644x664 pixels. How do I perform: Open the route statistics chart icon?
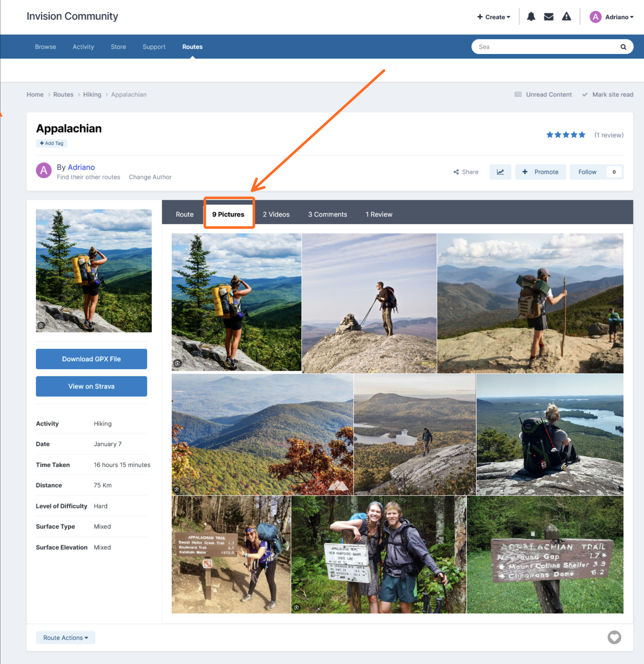[500, 172]
